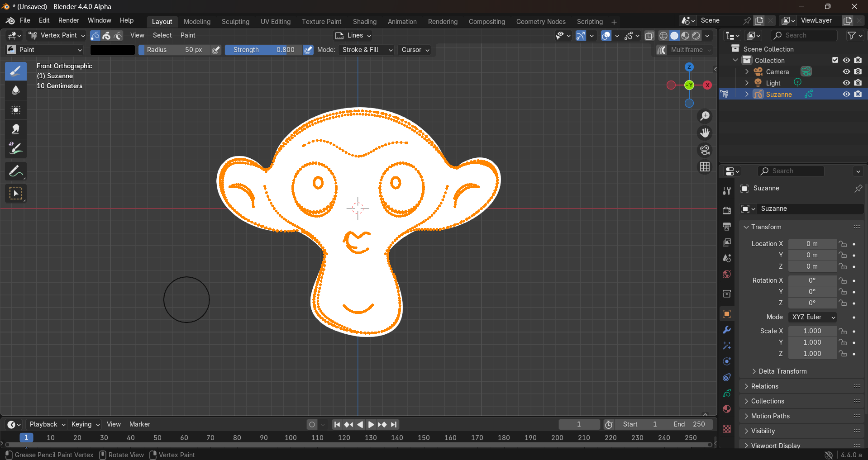
Task: Click the -Y axis on navigation gizmo
Action: [689, 85]
